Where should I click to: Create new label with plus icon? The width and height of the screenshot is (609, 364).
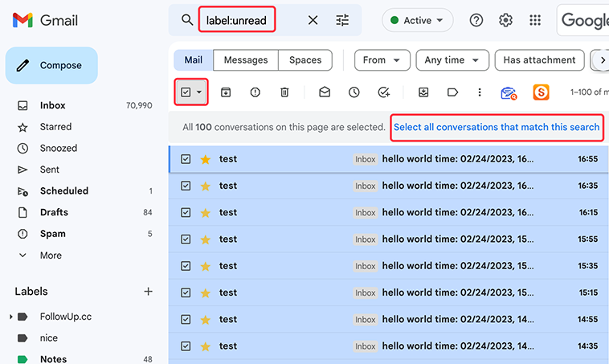[148, 292]
